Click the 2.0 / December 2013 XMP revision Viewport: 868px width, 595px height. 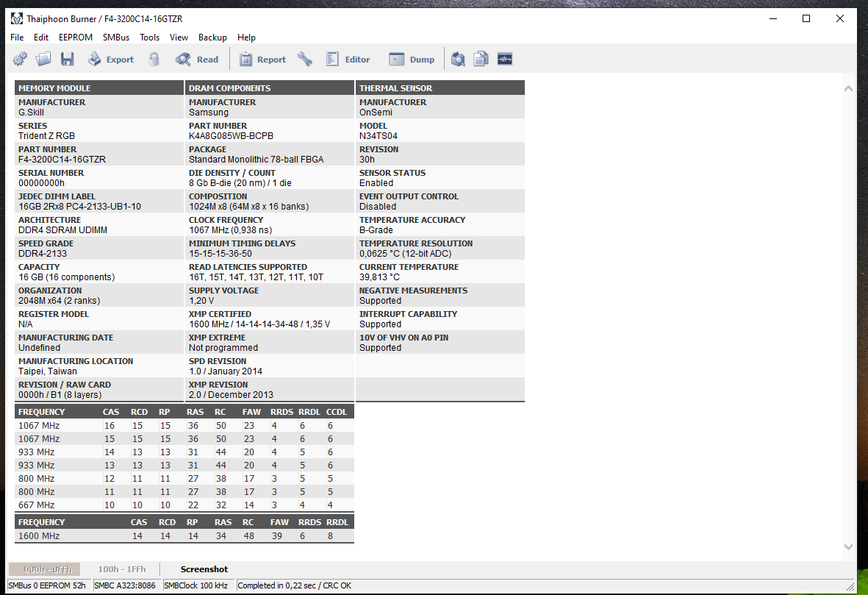pos(231,395)
